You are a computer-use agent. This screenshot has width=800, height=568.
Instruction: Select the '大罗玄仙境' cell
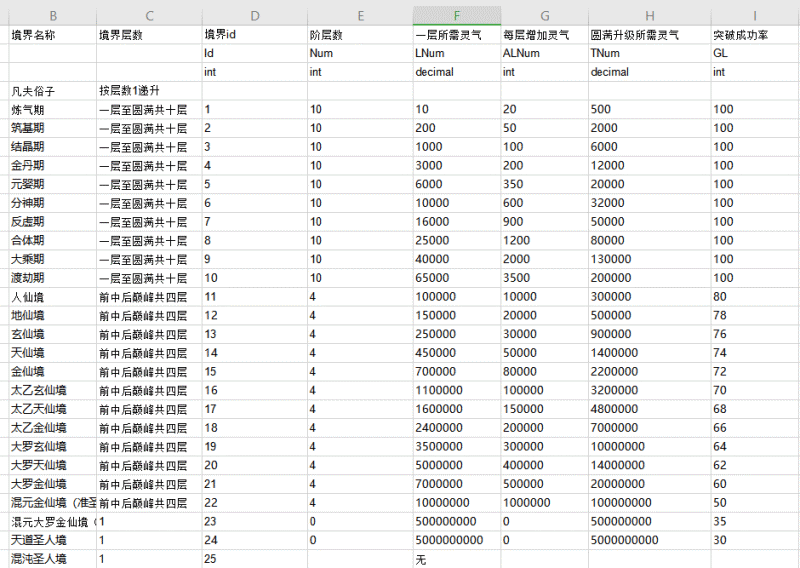coord(53,447)
